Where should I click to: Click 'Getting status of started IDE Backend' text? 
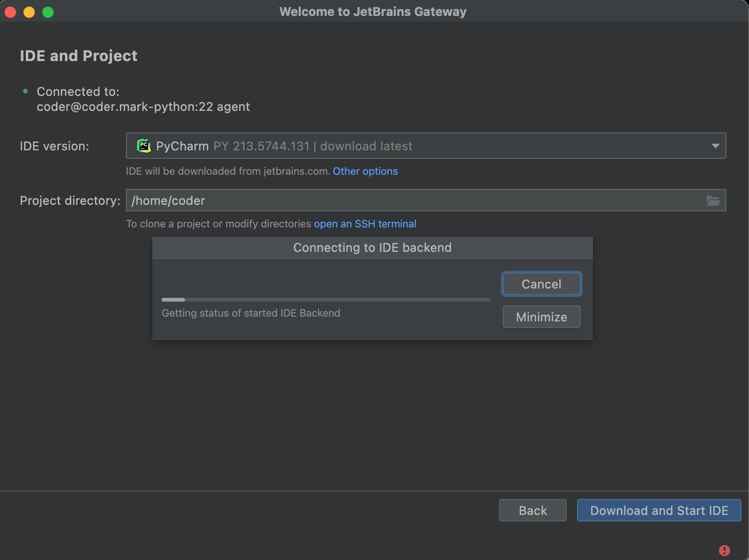point(251,313)
